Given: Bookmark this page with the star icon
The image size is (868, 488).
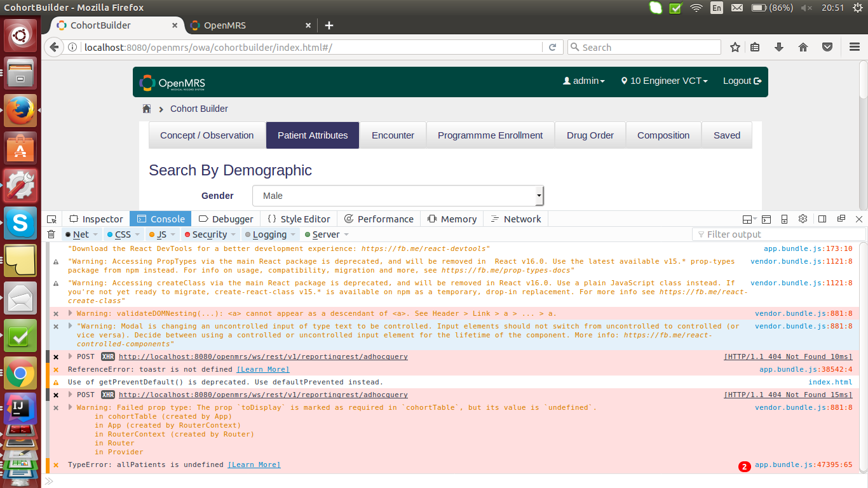Looking at the screenshot, I should pyautogui.click(x=735, y=46).
